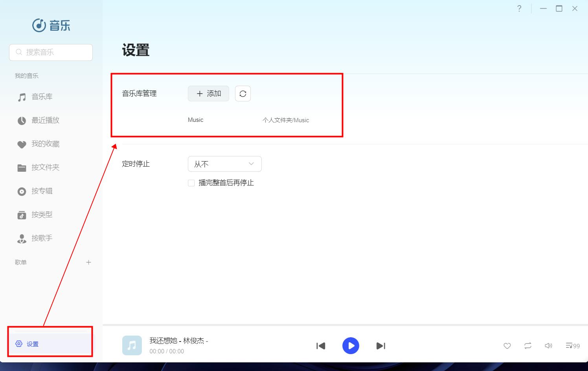The image size is (588, 371).
Task: Switch to 按类型 type view
Action: point(41,215)
